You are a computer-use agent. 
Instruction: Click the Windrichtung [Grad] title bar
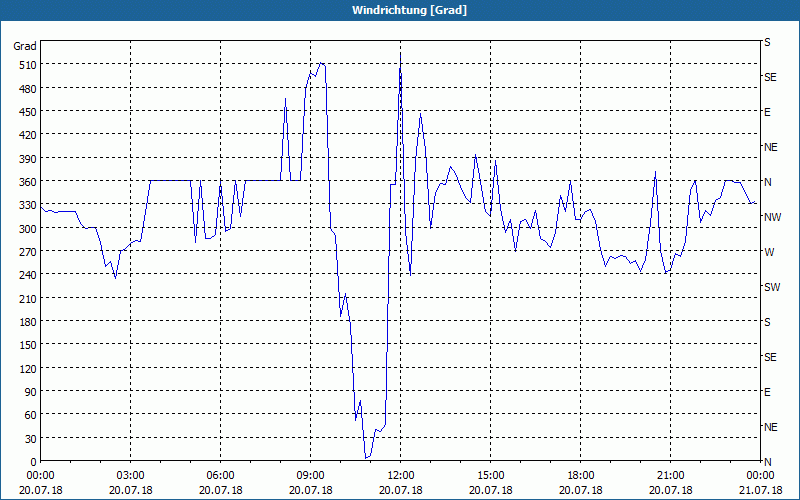pos(400,10)
